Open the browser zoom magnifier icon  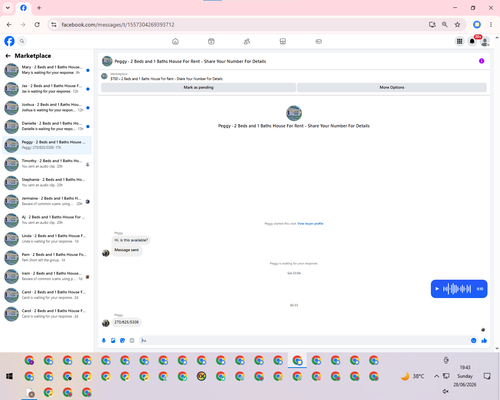445,24
